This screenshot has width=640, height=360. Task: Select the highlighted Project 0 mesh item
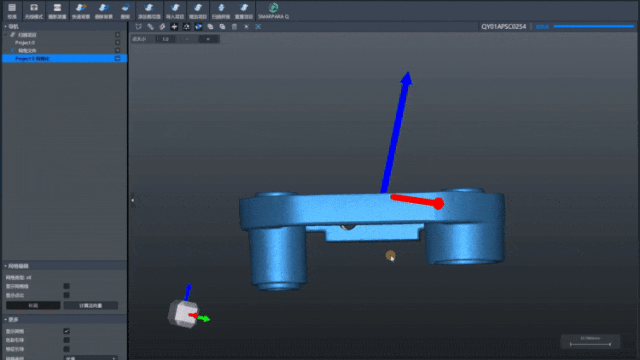point(64,59)
